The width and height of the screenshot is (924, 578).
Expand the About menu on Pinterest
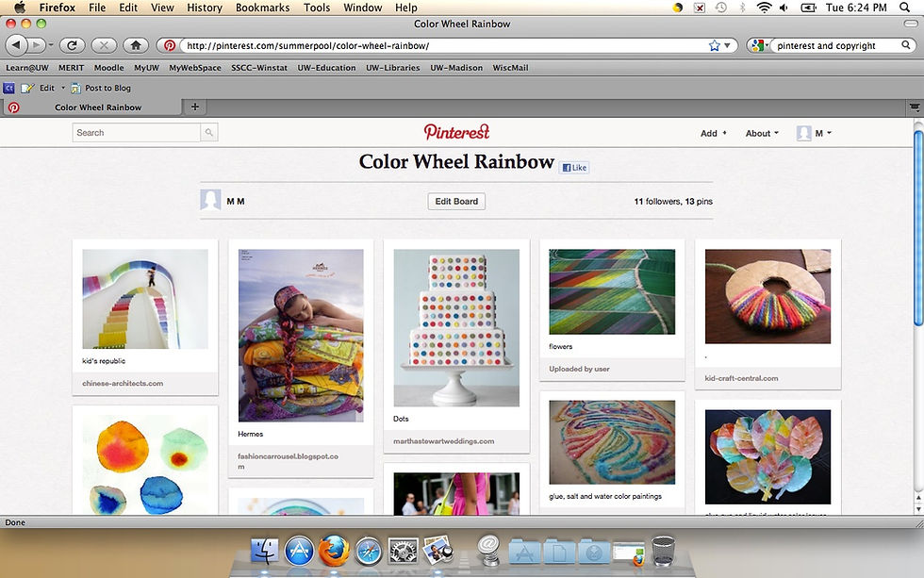coord(762,133)
